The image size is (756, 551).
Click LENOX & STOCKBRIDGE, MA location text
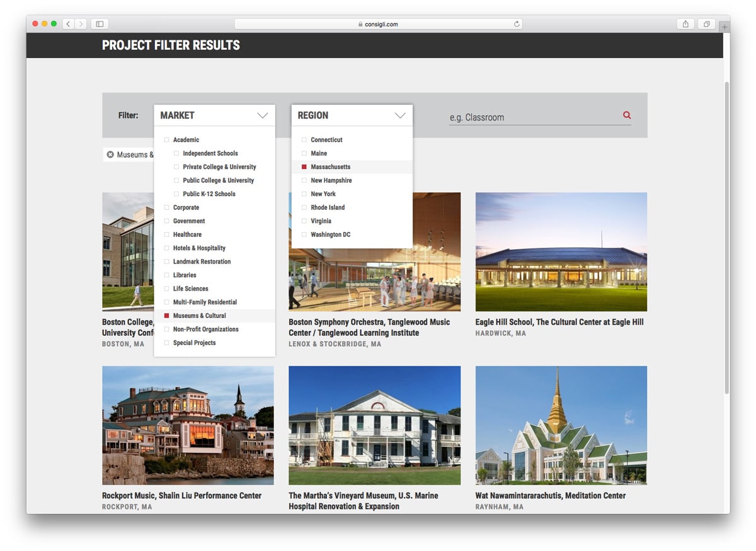point(335,344)
